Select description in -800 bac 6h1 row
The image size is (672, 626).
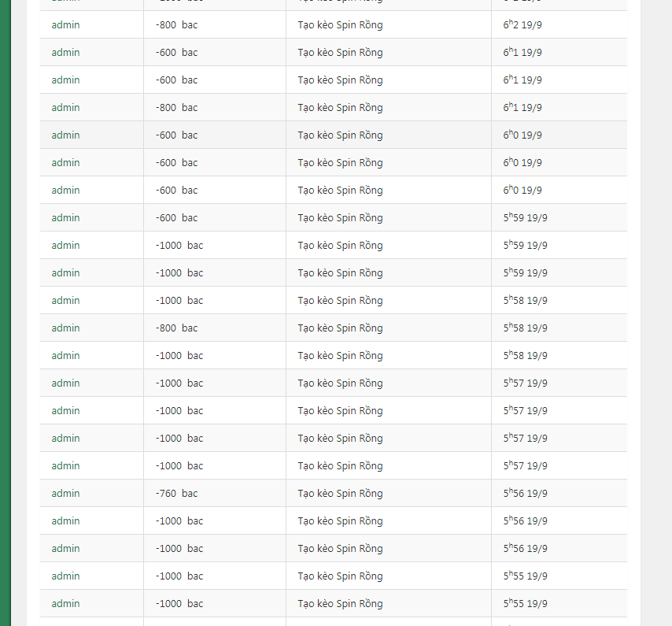pyautogui.click(x=340, y=108)
